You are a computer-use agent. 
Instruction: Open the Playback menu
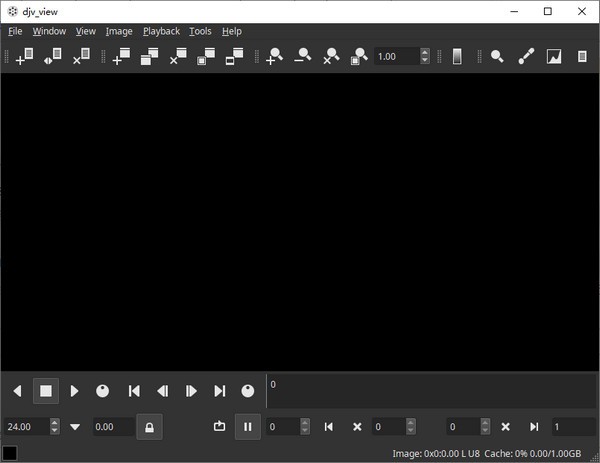[161, 31]
